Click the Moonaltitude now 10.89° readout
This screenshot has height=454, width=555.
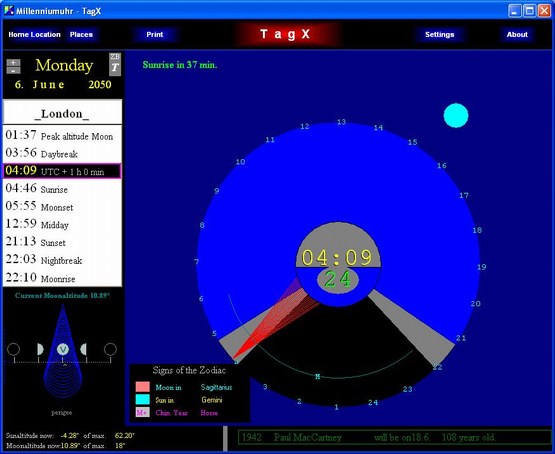[x=66, y=446]
